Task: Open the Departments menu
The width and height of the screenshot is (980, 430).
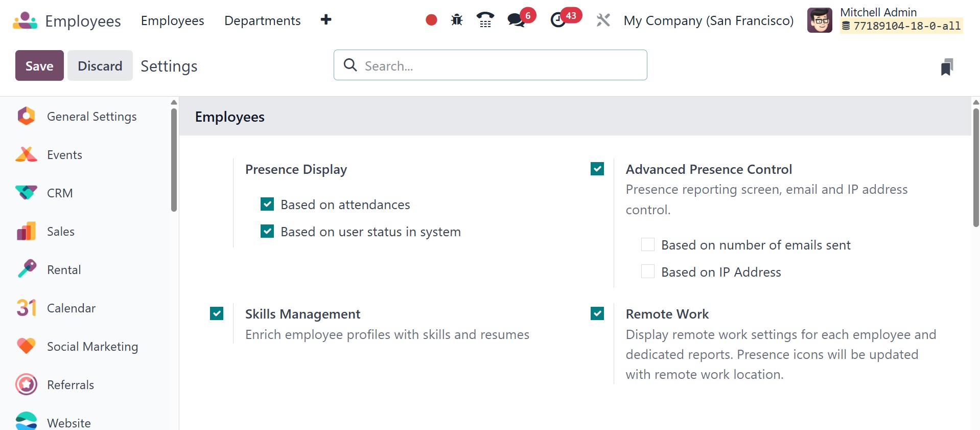Action: pyautogui.click(x=262, y=20)
